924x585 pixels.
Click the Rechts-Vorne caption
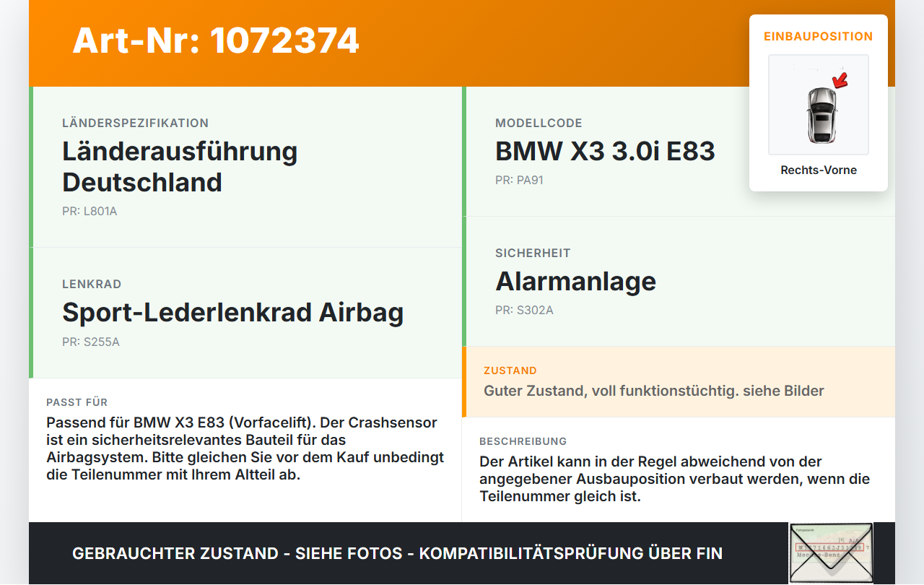[819, 170]
